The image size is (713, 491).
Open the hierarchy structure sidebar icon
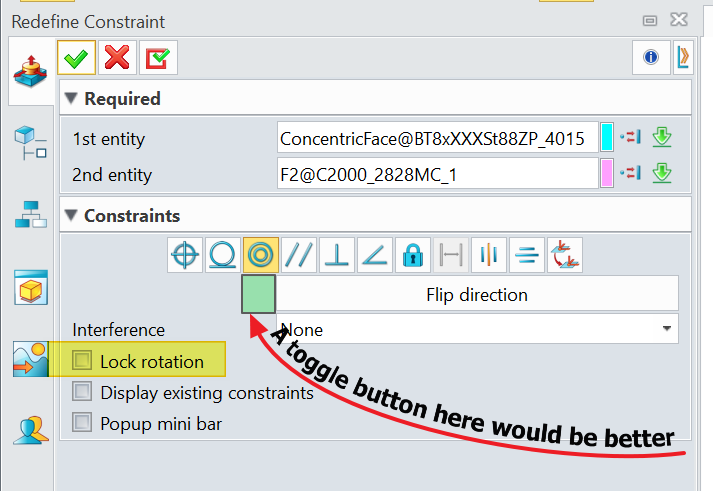[30, 214]
